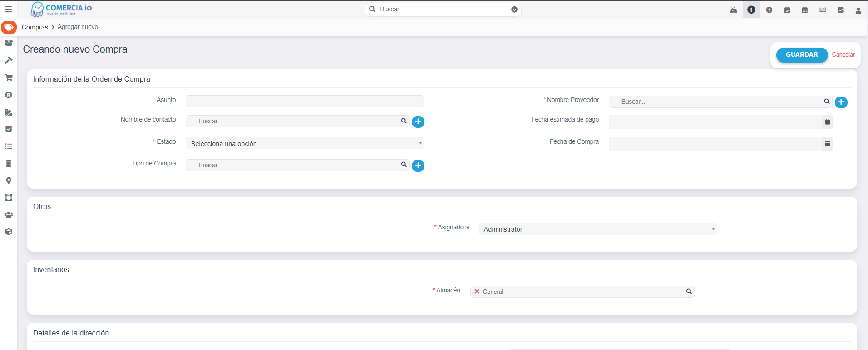Open the users group sidebar icon
Viewport: 868px width, 350px height.
(9, 215)
